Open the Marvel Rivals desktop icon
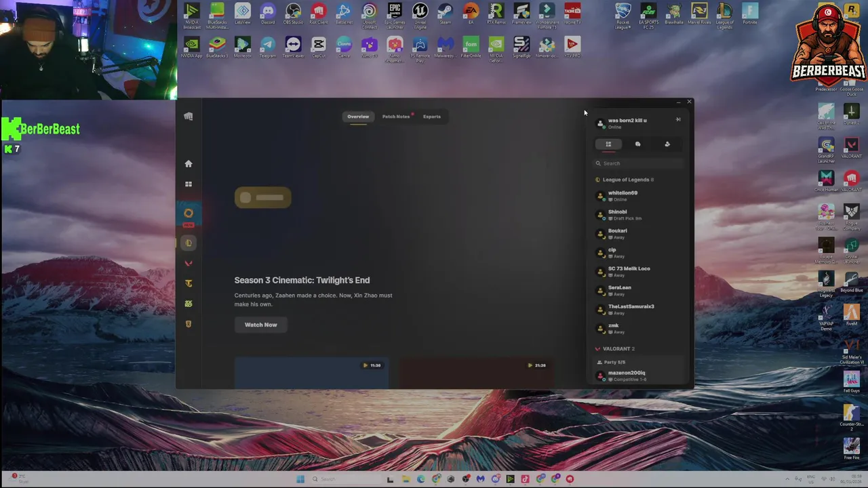 click(x=699, y=15)
